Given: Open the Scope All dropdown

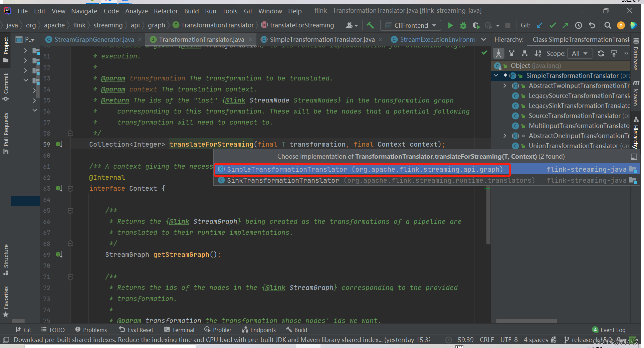Looking at the screenshot, I should pyautogui.click(x=580, y=53).
